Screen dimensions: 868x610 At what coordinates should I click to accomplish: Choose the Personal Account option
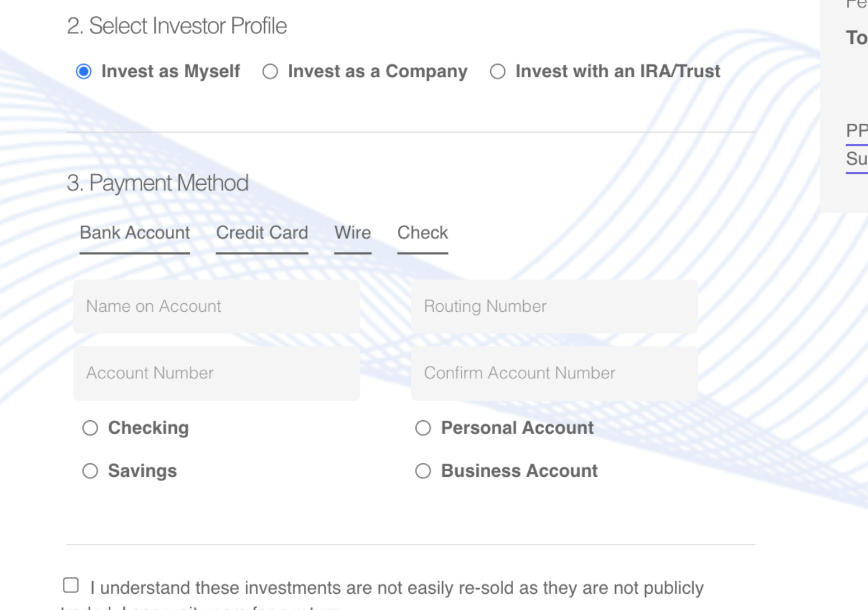click(x=423, y=428)
